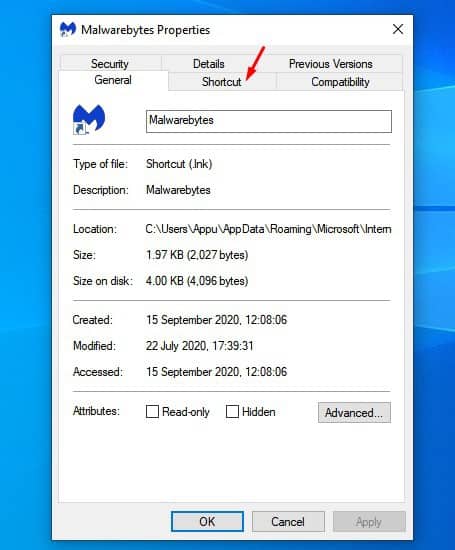Click the Created date value
The width and height of the screenshot is (455, 550).
coord(216,320)
